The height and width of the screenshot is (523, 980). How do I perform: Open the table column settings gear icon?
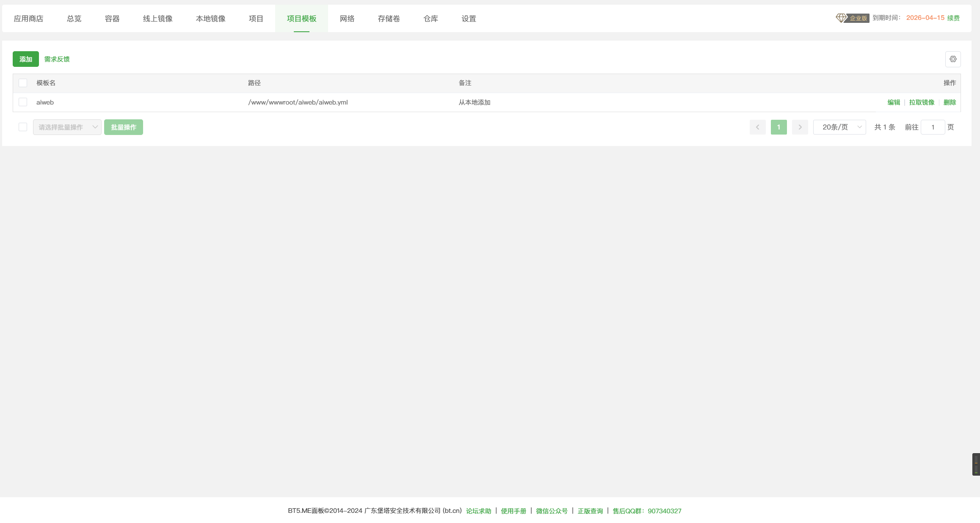click(x=953, y=59)
